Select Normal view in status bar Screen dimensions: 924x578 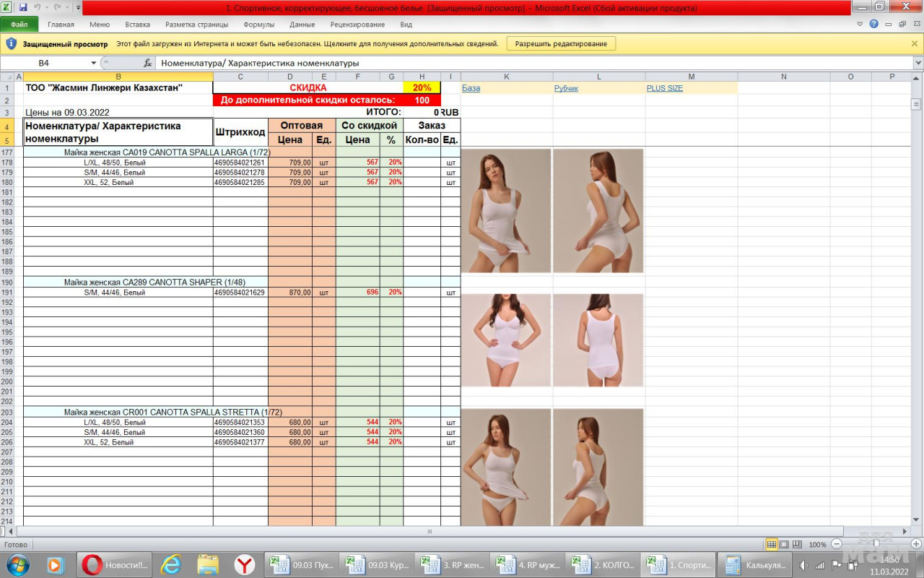point(772,544)
